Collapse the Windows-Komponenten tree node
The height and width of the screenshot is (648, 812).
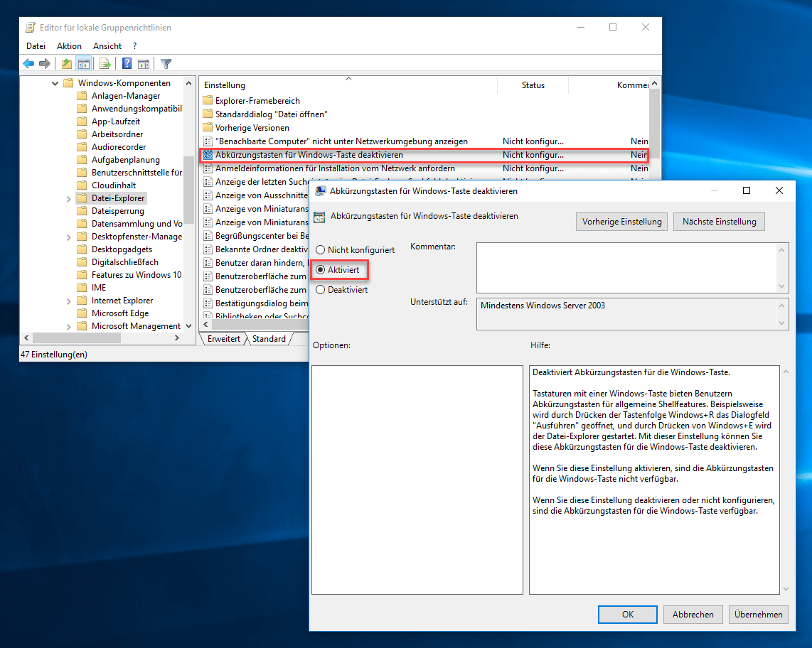coord(55,82)
